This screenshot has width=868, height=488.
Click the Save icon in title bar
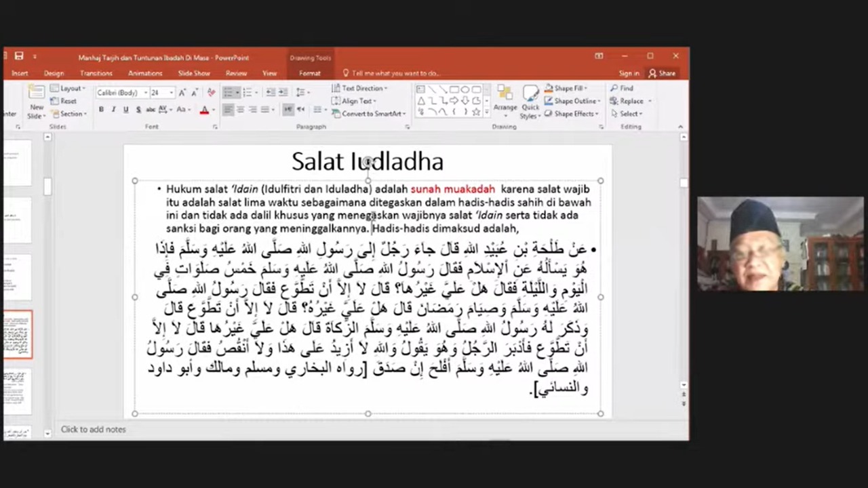point(19,56)
